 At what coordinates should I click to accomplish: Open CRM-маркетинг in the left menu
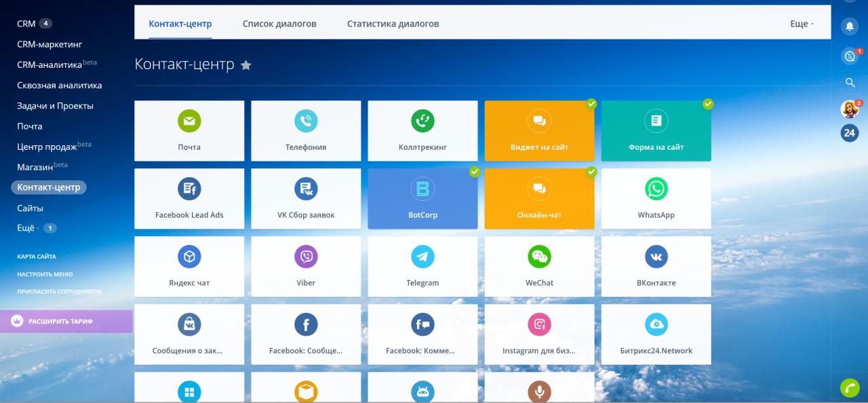pos(50,44)
